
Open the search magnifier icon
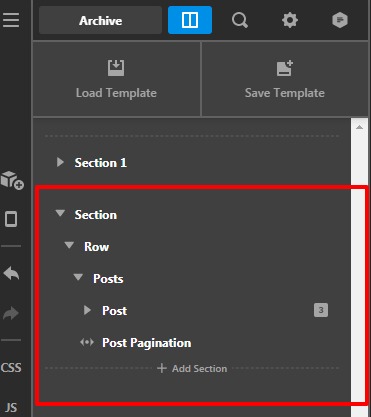tap(240, 20)
